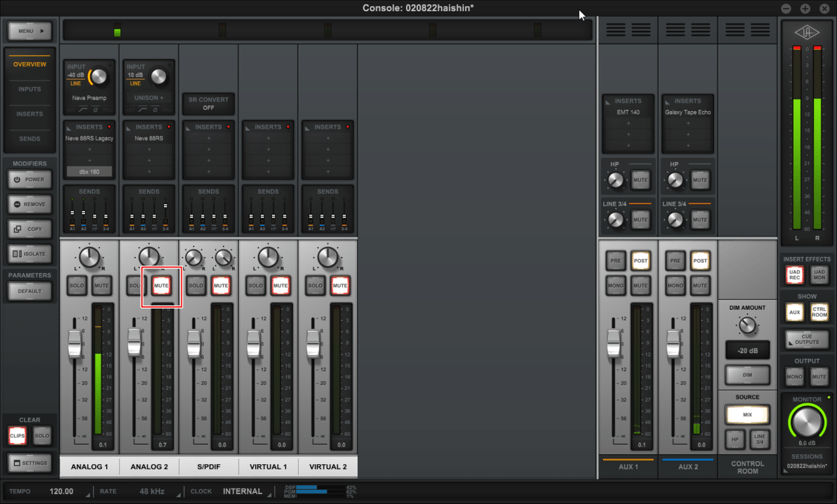Enable PRE on AUX 1
The height and width of the screenshot is (504, 837).
(616, 260)
